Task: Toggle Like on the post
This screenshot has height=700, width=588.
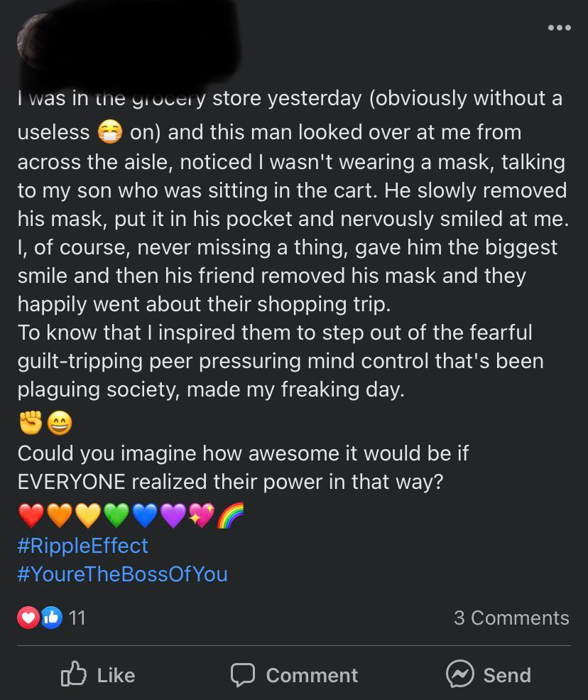Action: 98,675
